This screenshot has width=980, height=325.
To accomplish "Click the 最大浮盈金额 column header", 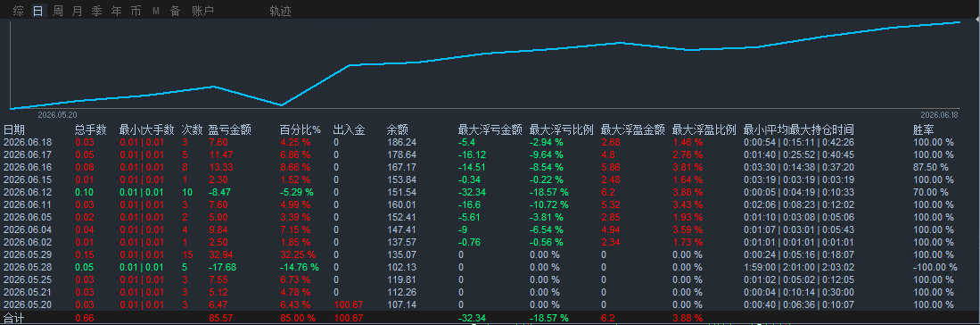I will (x=632, y=129).
